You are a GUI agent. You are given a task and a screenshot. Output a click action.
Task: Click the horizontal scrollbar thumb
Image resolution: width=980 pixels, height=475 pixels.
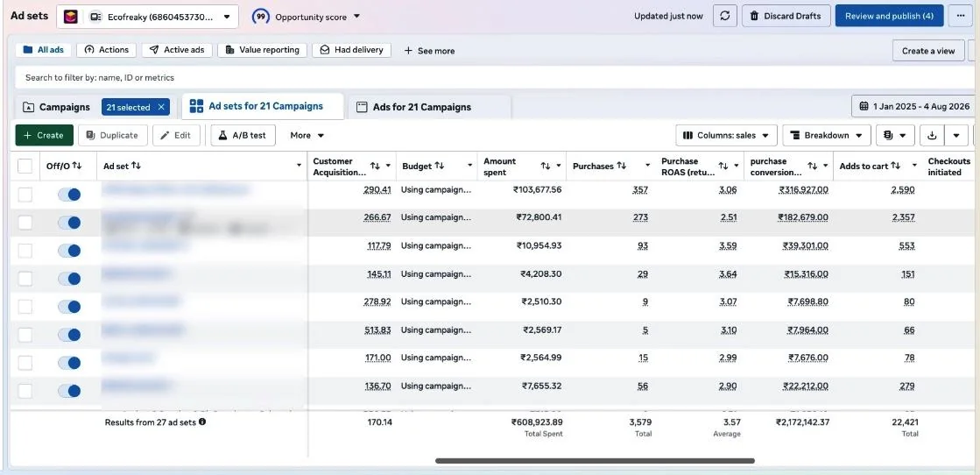[595, 461]
